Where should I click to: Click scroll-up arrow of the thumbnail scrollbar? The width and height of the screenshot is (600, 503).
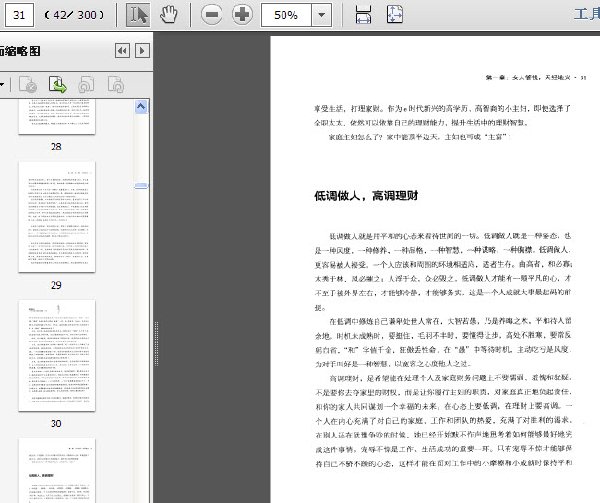(141, 107)
